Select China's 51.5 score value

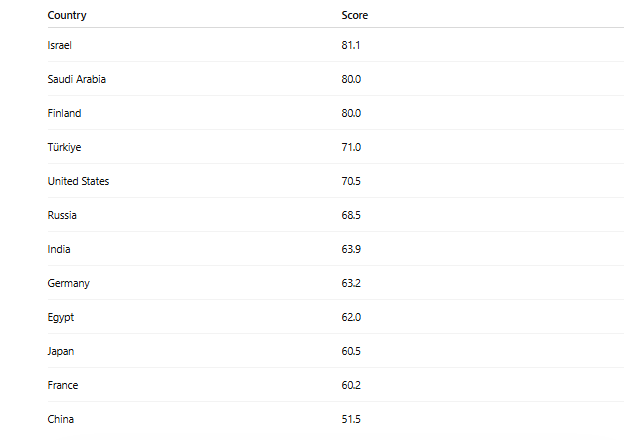[351, 419]
